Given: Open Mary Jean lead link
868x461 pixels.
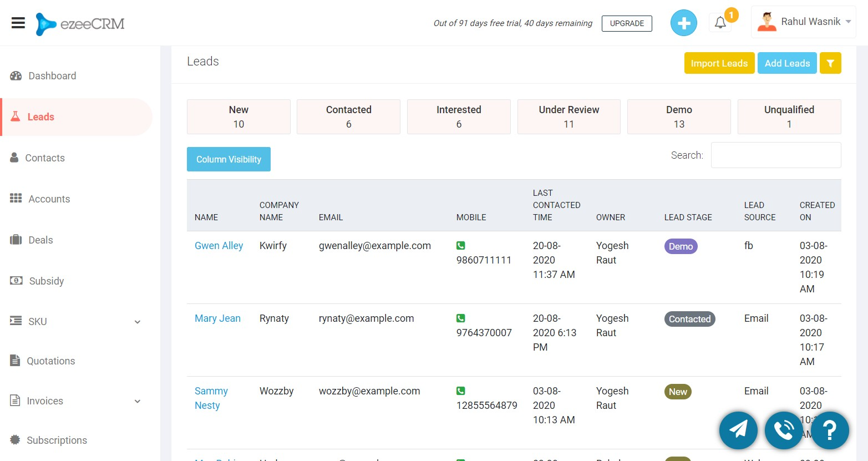Looking at the screenshot, I should [217, 318].
